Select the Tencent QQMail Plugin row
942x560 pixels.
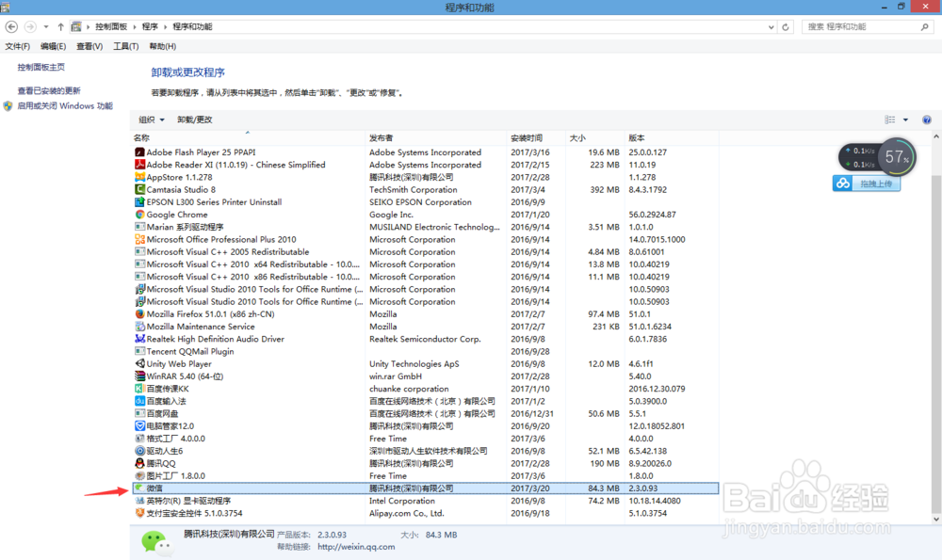(x=426, y=352)
